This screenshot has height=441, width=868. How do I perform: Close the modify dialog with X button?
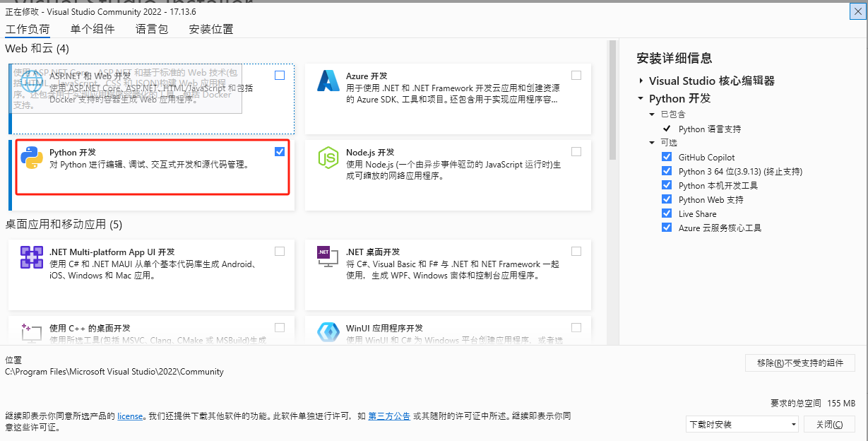[x=857, y=12]
